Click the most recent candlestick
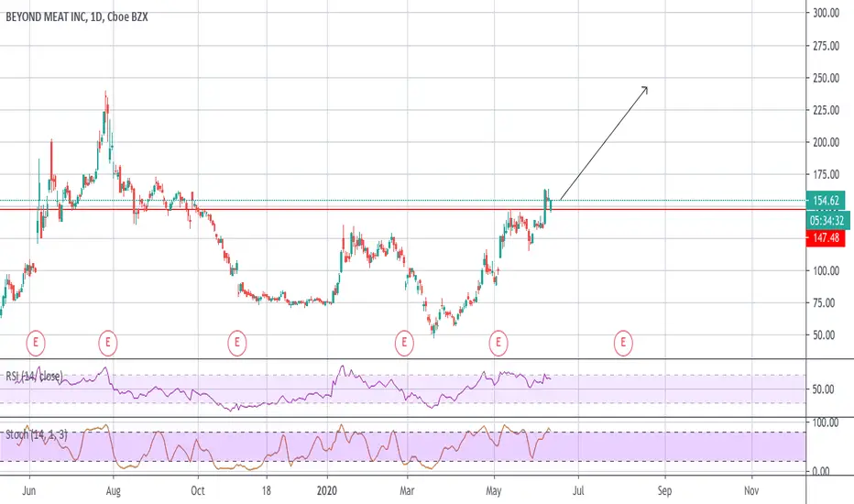Screen dimensions: 854x504 click(x=552, y=205)
